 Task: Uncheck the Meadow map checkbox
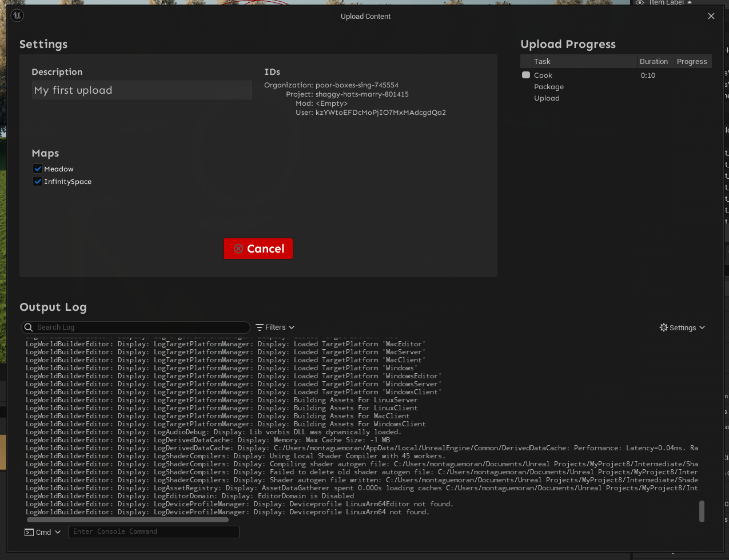(38, 169)
